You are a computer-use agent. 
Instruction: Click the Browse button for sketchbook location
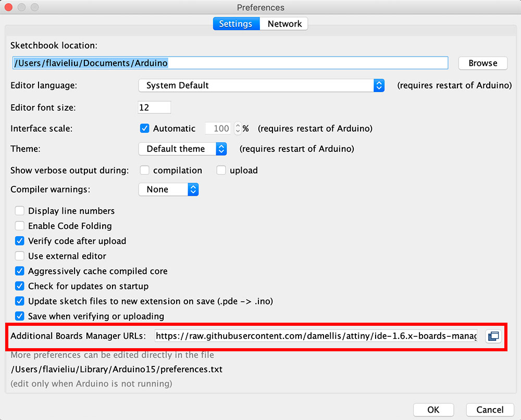click(483, 63)
